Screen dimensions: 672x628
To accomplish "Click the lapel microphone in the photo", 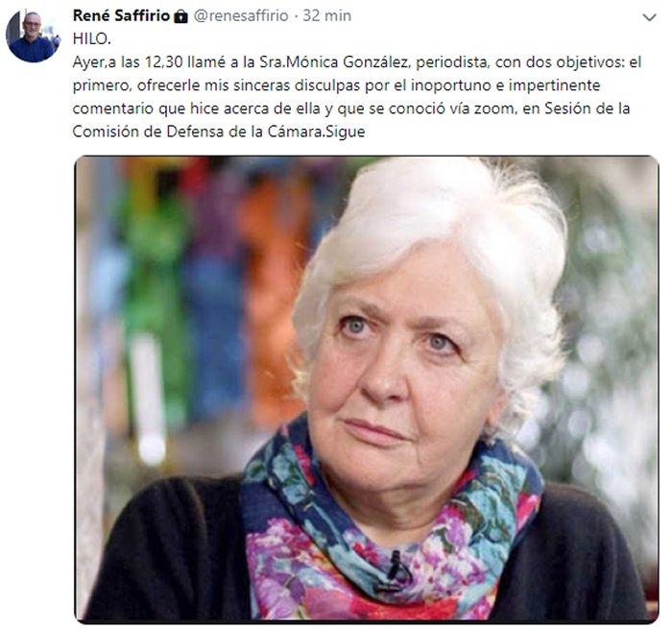I will pyautogui.click(x=396, y=570).
